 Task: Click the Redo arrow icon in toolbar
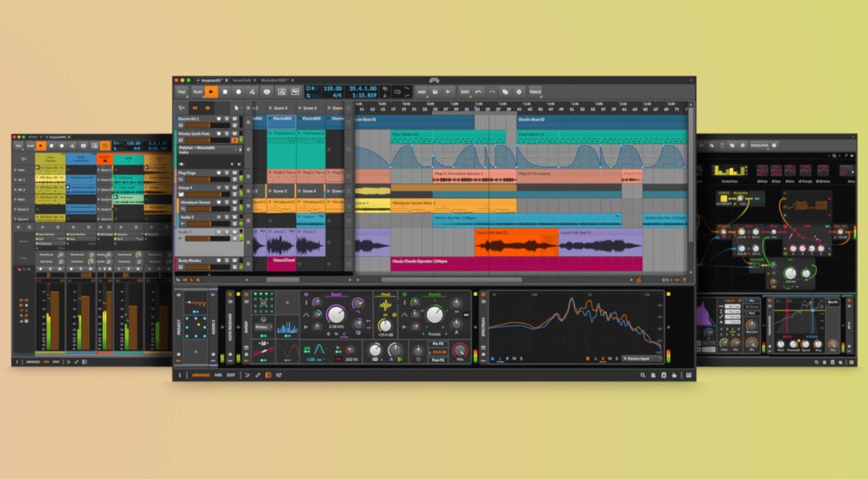tap(492, 92)
